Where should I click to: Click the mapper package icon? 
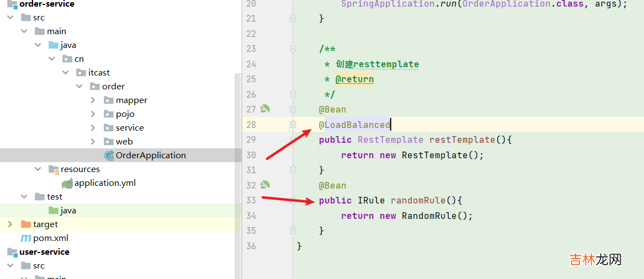[x=109, y=100]
